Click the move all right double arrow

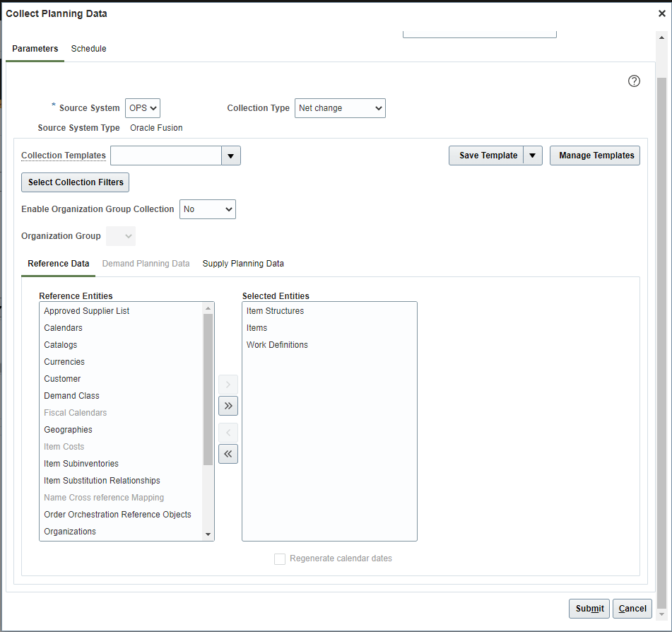(228, 406)
